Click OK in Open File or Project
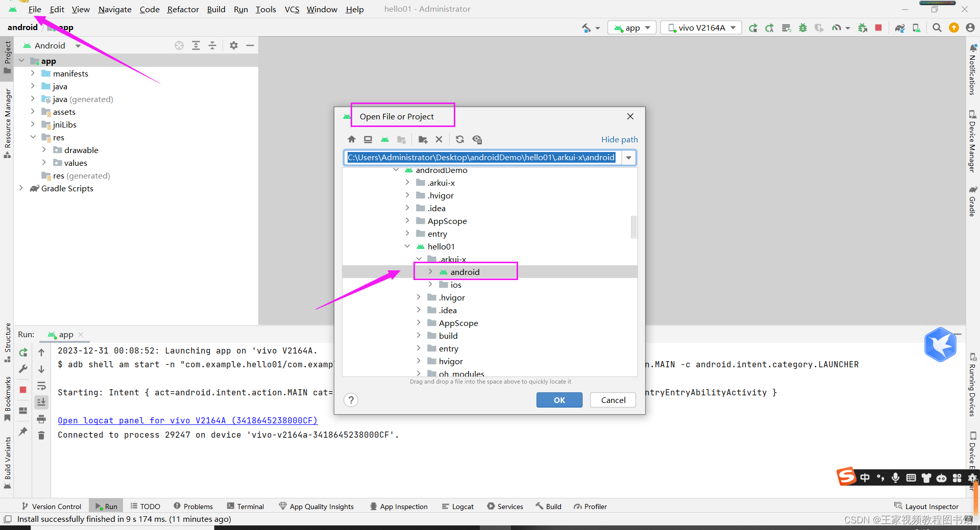Screen dimensions: 980x530 (559, 400)
